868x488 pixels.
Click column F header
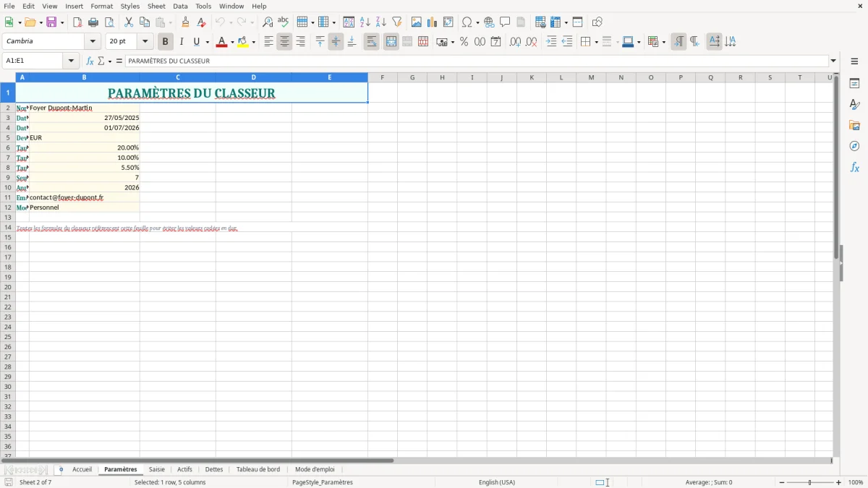point(382,77)
